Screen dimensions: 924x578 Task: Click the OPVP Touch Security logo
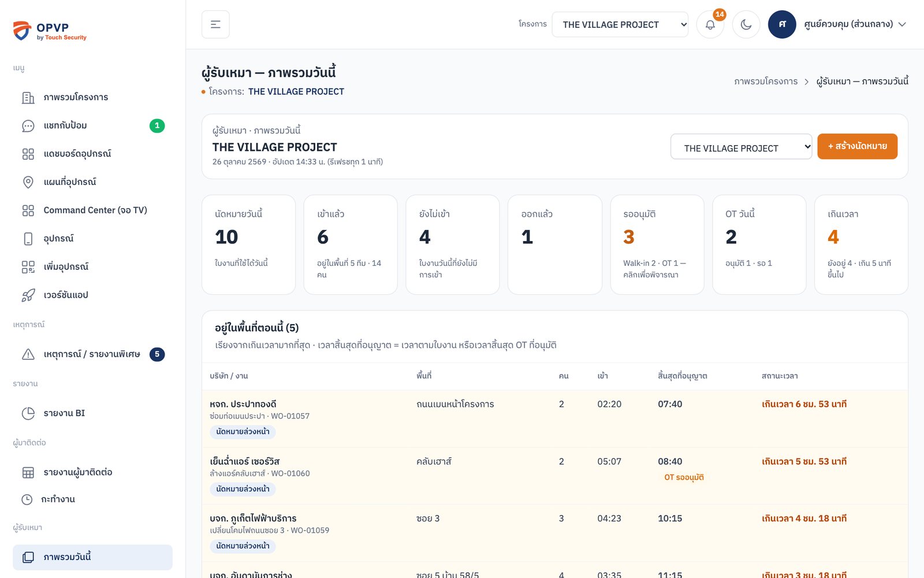(50, 31)
